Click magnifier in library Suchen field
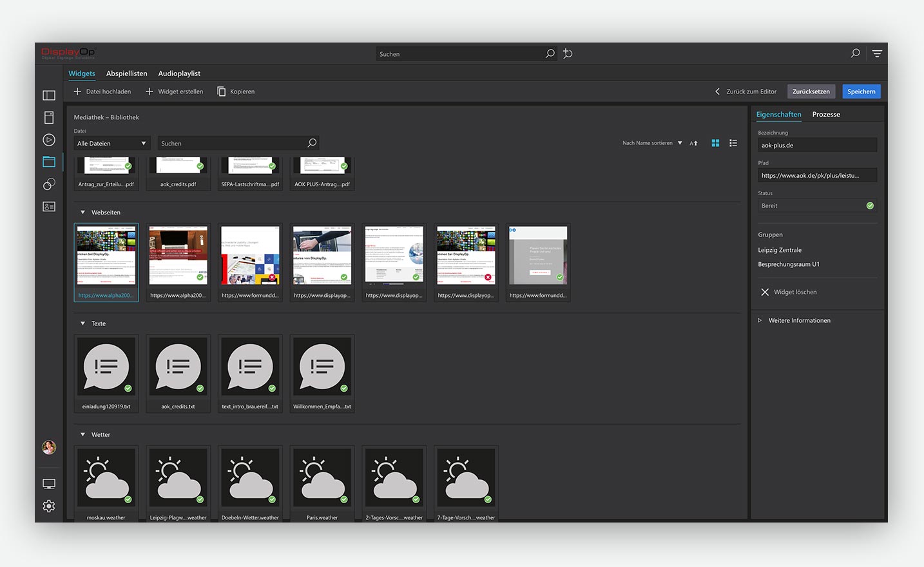The width and height of the screenshot is (924, 567). [x=312, y=143]
